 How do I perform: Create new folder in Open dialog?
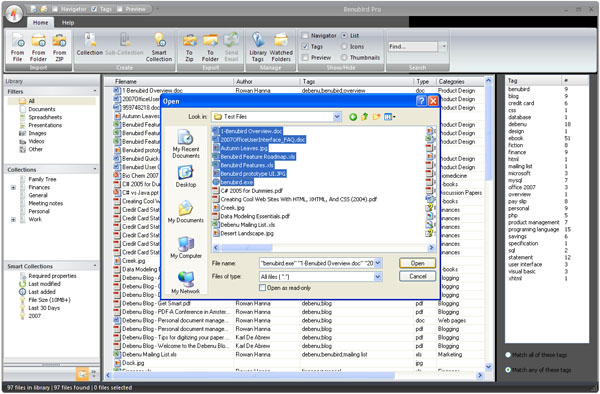pos(376,117)
